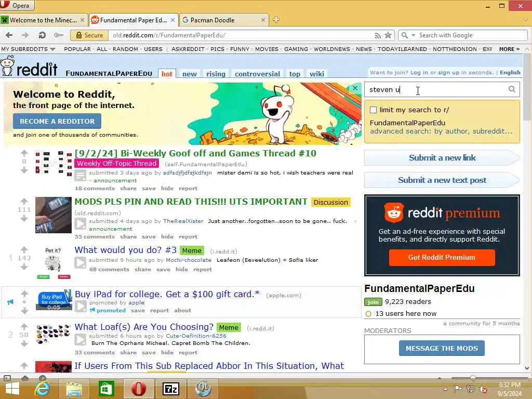Expand the MODS PLS PIN video preview
Image resolution: width=532 pixels, height=399 pixels.
tap(81, 224)
